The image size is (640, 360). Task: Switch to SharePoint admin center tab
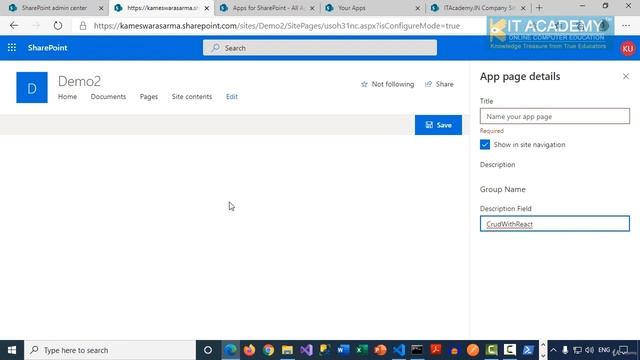tap(54, 8)
